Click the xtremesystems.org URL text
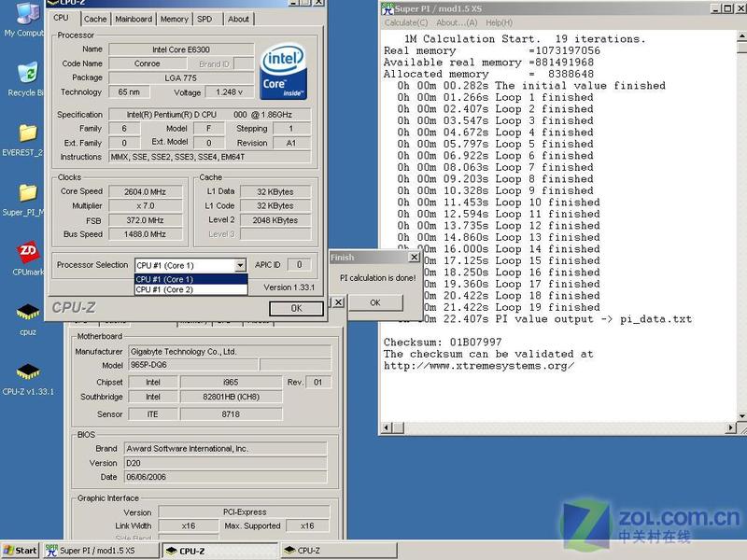This screenshot has height=560, width=747. 479,366
